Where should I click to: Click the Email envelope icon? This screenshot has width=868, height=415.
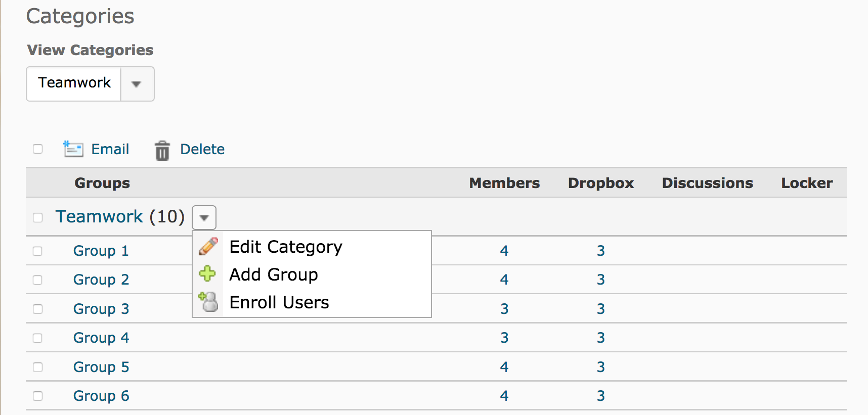click(x=73, y=149)
